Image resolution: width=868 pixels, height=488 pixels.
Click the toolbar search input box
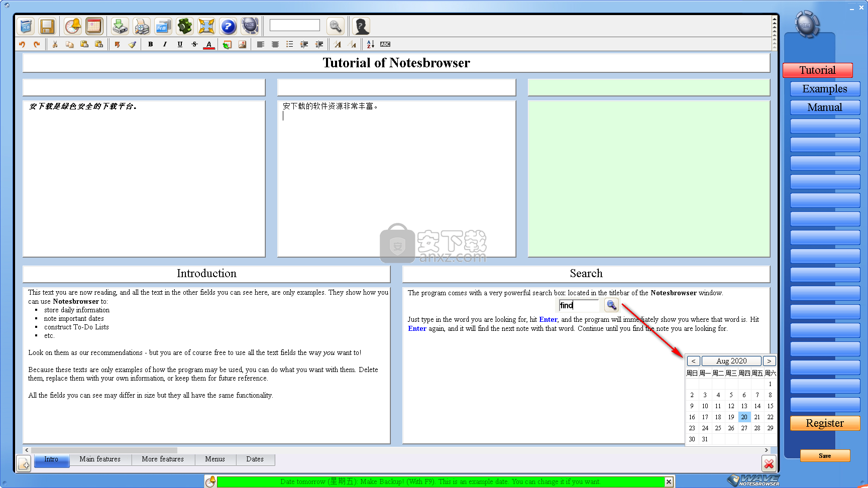(294, 25)
